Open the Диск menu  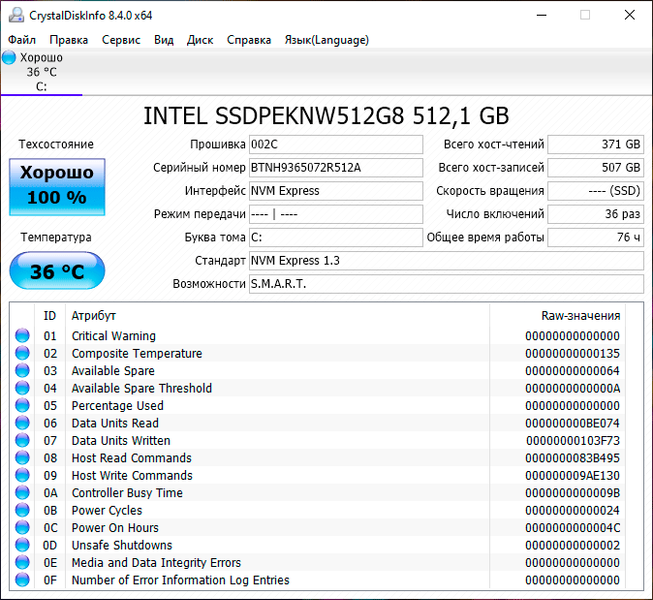200,40
